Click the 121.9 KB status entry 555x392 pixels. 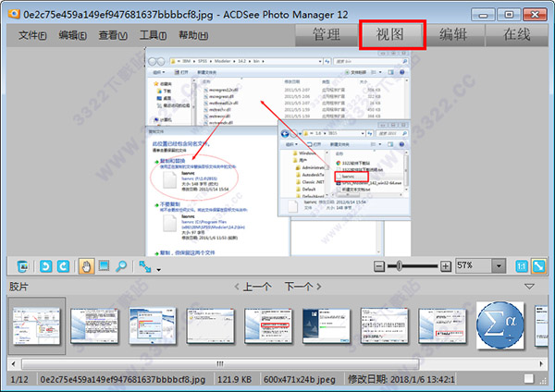(234, 380)
